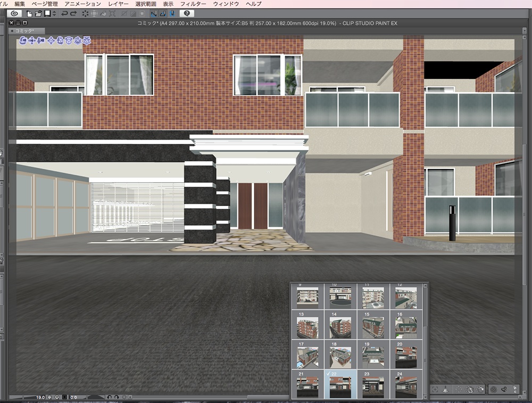532x403 pixels.
Task: Select last 3D snap-move manipulator icon
Action: coord(87,41)
